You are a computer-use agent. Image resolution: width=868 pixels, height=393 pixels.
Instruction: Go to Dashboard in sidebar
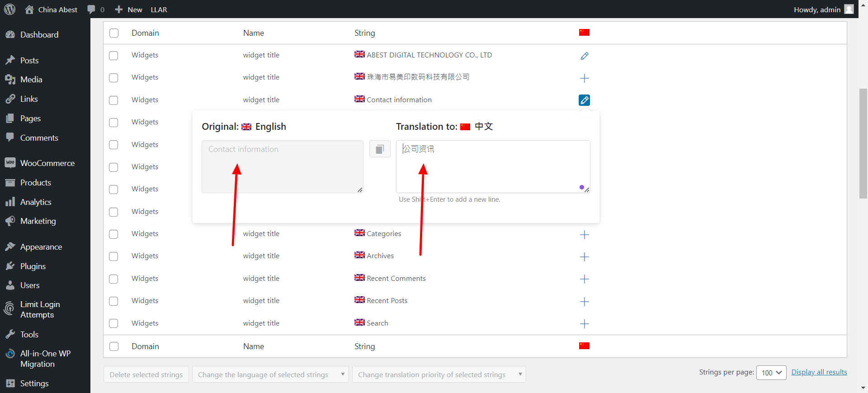click(x=39, y=35)
